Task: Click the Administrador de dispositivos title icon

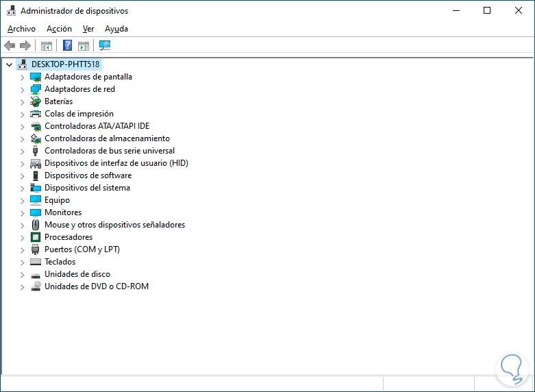Action: (11, 10)
